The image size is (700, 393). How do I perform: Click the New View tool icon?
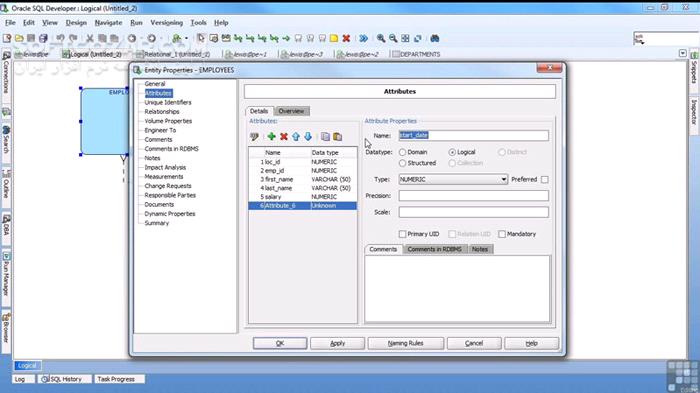tap(226, 38)
